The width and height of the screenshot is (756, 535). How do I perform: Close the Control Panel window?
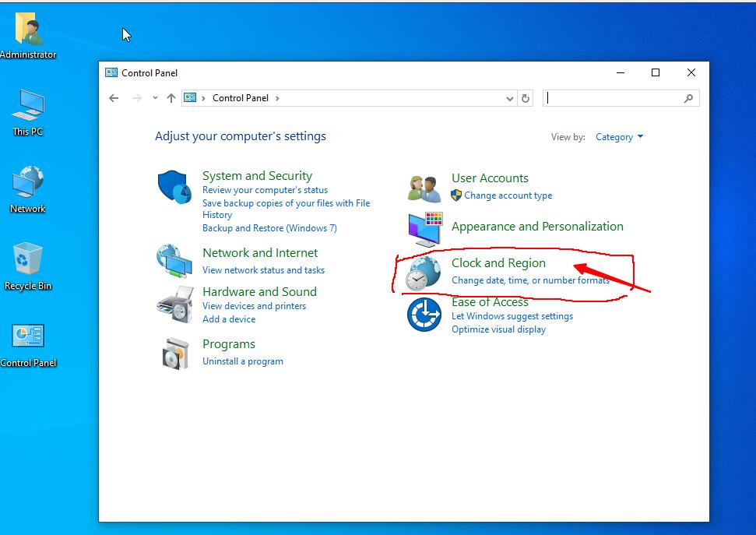[691, 73]
